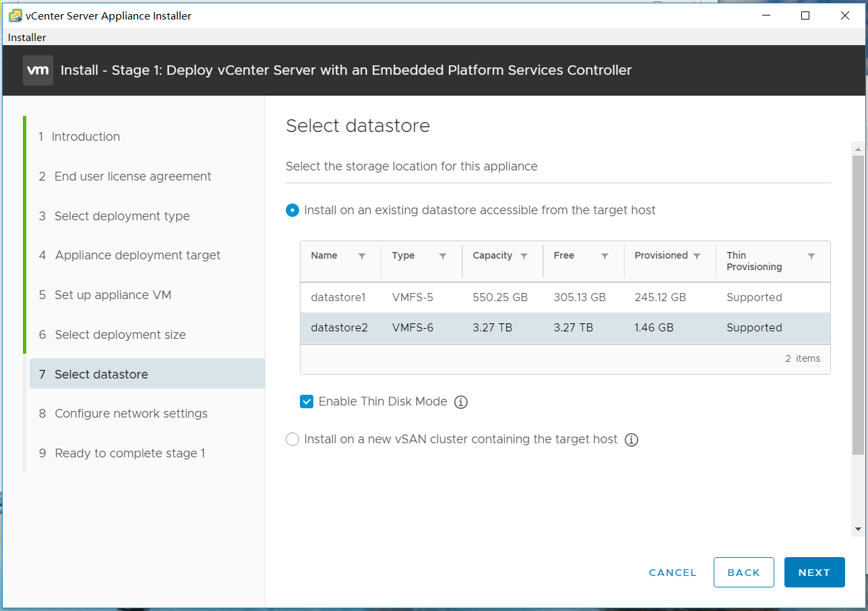This screenshot has width=868, height=611.
Task: Click the 305.13 GB free cell
Action: tap(580, 297)
